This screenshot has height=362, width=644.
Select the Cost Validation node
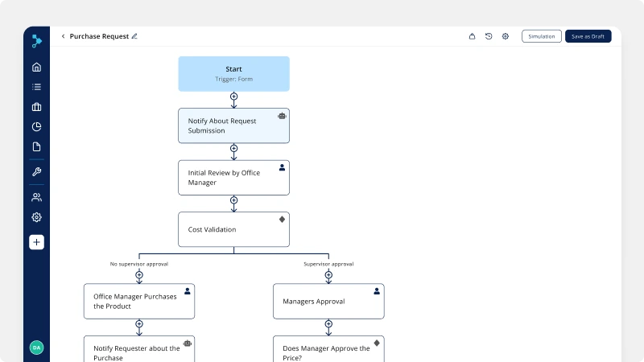tap(233, 229)
